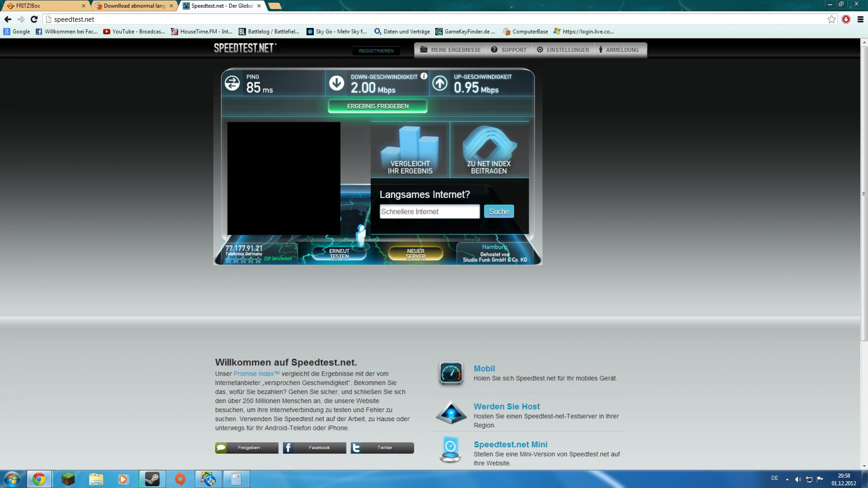Close the Download abnormal lang tab
Screen dimensions: 868x488
click(x=171, y=6)
